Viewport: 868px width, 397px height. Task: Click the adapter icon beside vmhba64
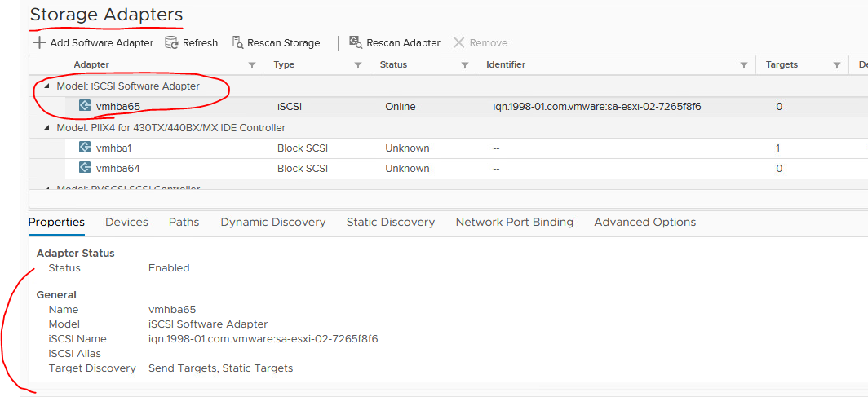tap(85, 168)
